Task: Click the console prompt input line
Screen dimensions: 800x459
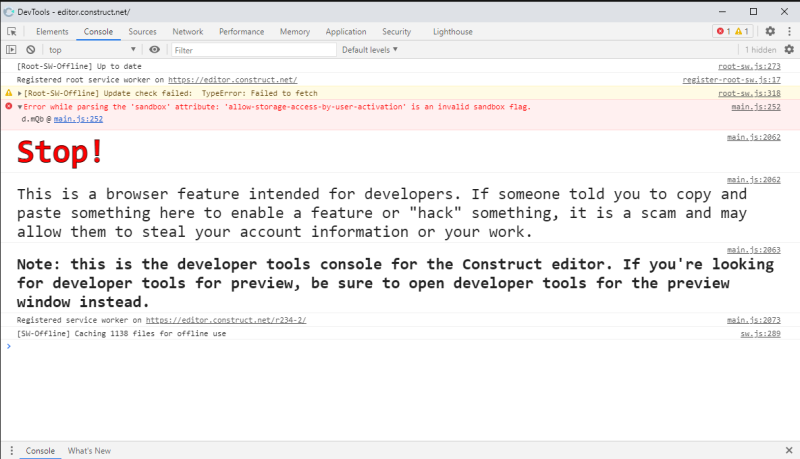Action: pyautogui.click(x=398, y=346)
